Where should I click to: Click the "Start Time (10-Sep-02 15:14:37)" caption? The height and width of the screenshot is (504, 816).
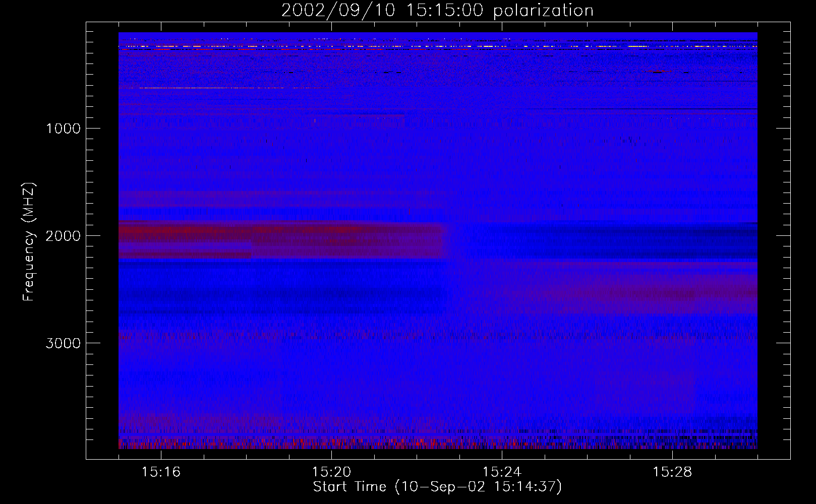pos(437,487)
